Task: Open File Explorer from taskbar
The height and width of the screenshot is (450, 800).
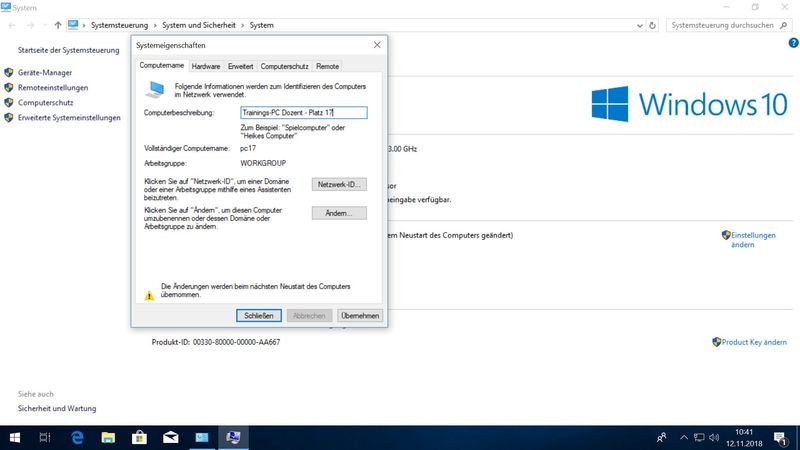Action: click(x=108, y=437)
